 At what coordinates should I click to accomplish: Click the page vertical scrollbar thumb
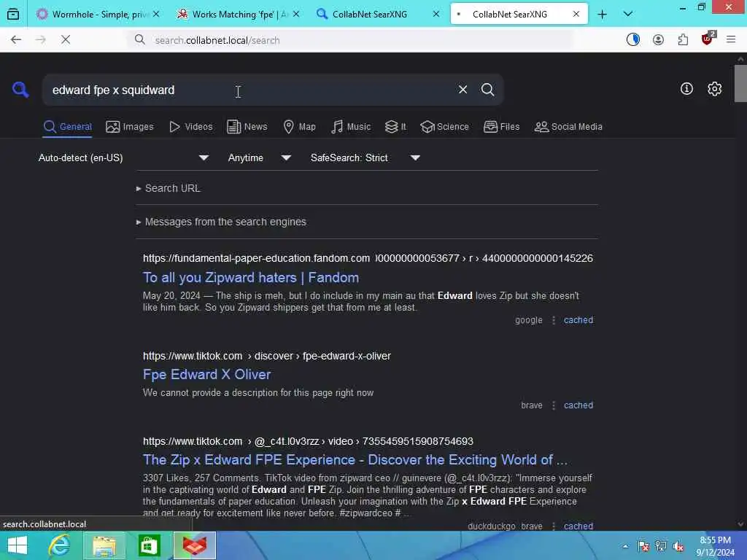(740, 83)
